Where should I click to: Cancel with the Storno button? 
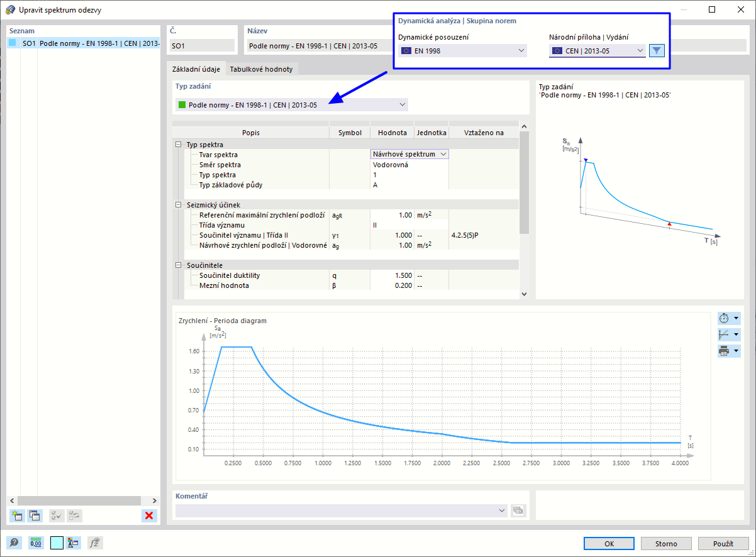(x=666, y=544)
